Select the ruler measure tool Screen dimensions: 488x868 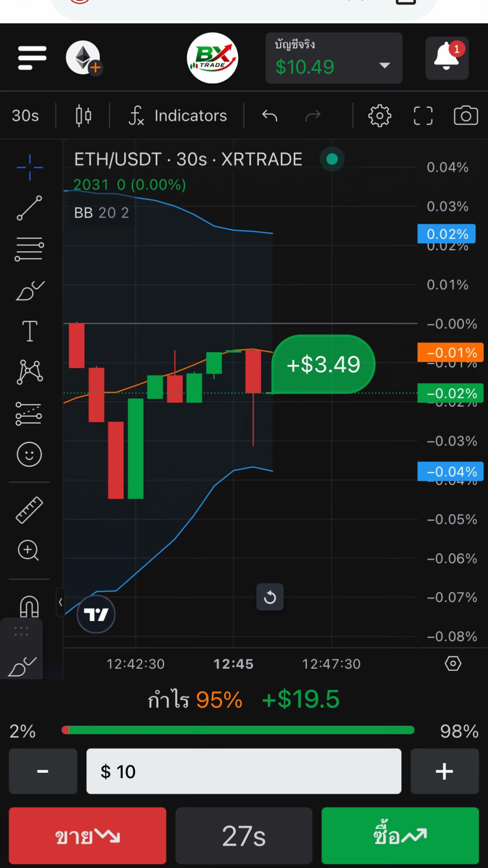tap(29, 510)
